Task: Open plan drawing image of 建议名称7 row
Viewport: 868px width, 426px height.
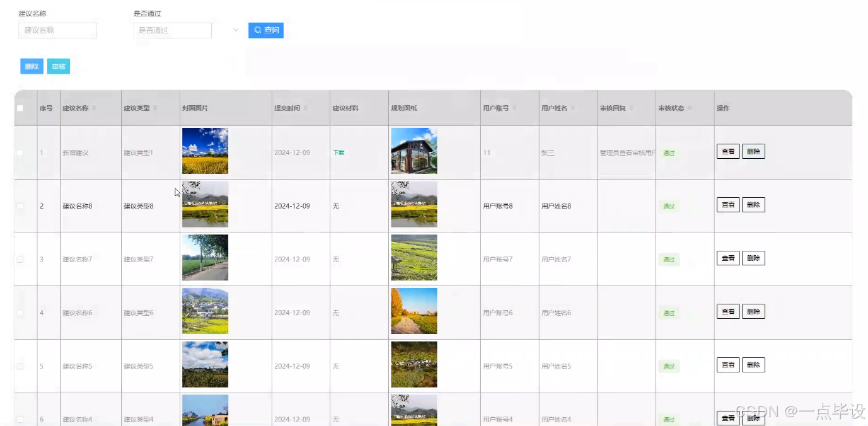Action: [414, 258]
